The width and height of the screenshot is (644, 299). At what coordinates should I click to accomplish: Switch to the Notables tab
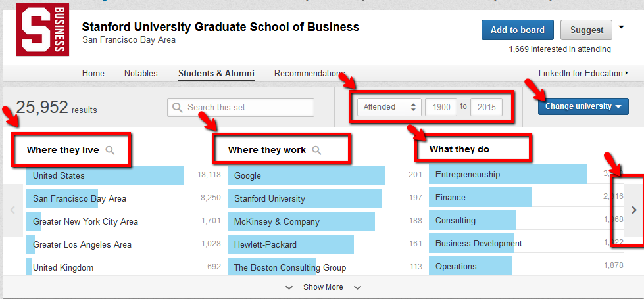click(141, 74)
